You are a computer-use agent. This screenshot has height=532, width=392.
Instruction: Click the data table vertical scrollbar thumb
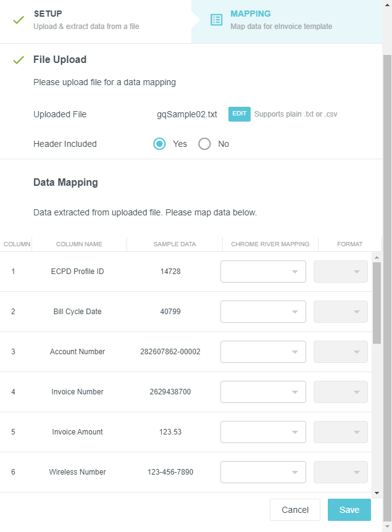[x=377, y=303]
